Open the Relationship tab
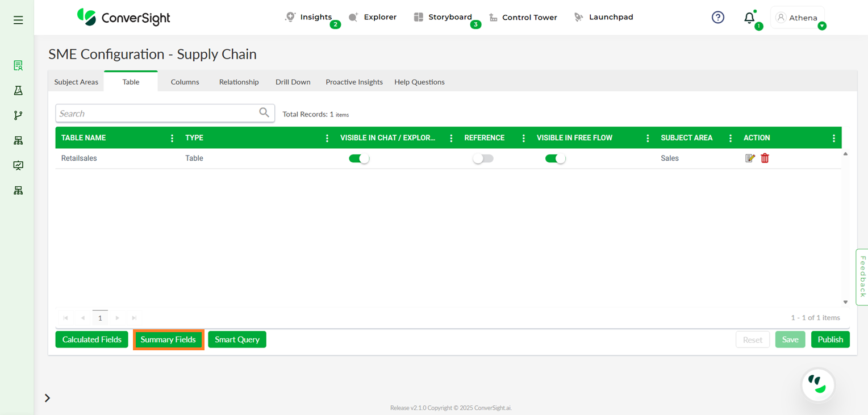Image resolution: width=868 pixels, height=415 pixels. coord(239,82)
